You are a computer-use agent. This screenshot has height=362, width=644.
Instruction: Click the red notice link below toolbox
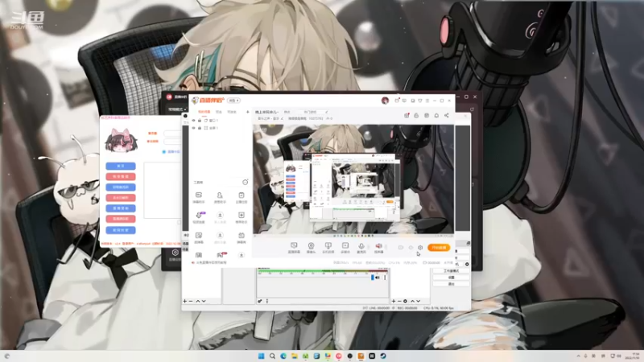click(209, 263)
